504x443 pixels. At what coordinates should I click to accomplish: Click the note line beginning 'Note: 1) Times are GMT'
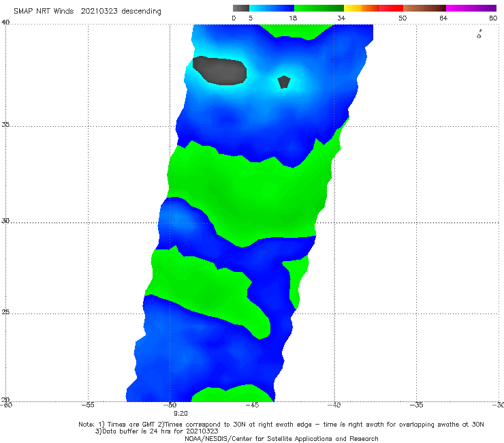pyautogui.click(x=281, y=425)
